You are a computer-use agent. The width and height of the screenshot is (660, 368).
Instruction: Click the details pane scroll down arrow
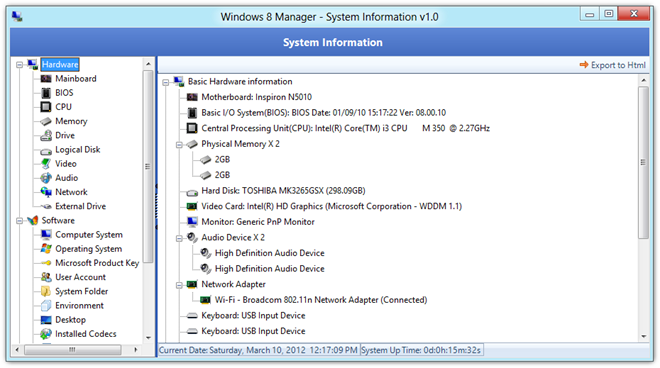click(644, 336)
